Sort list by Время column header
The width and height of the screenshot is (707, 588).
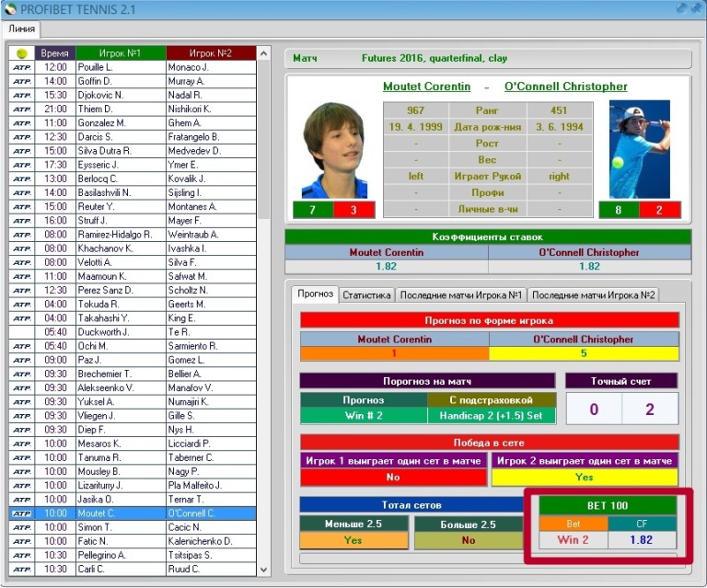tap(54, 53)
